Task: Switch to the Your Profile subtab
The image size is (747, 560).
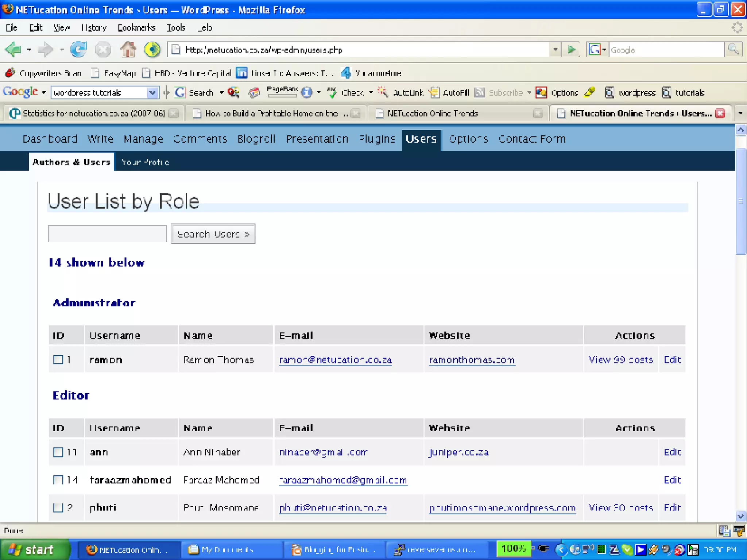Action: pyautogui.click(x=145, y=162)
